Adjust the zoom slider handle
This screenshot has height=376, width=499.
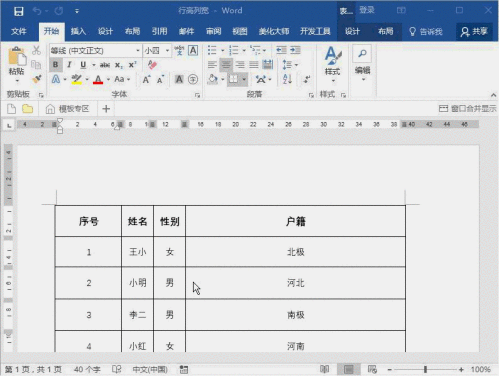(425, 369)
